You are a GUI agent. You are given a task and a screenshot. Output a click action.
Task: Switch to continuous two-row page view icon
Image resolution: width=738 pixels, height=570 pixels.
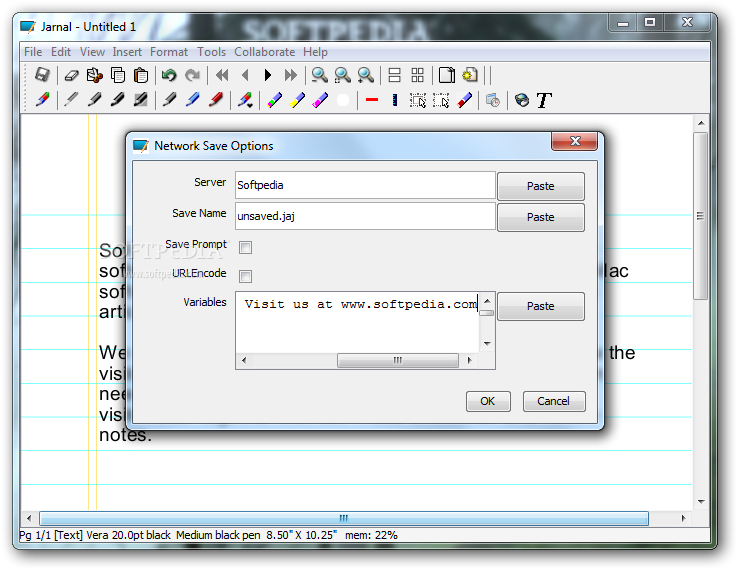tap(394, 75)
